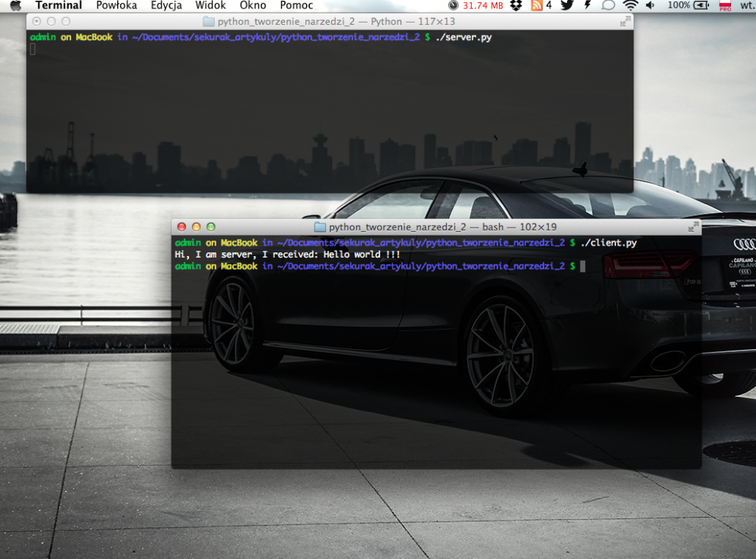The width and height of the screenshot is (756, 559).
Task: Click folder icon in bash window title
Action: tap(320, 227)
